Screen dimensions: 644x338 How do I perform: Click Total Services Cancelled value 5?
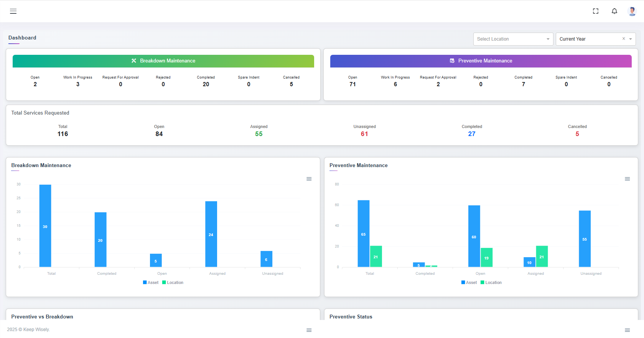click(x=577, y=134)
